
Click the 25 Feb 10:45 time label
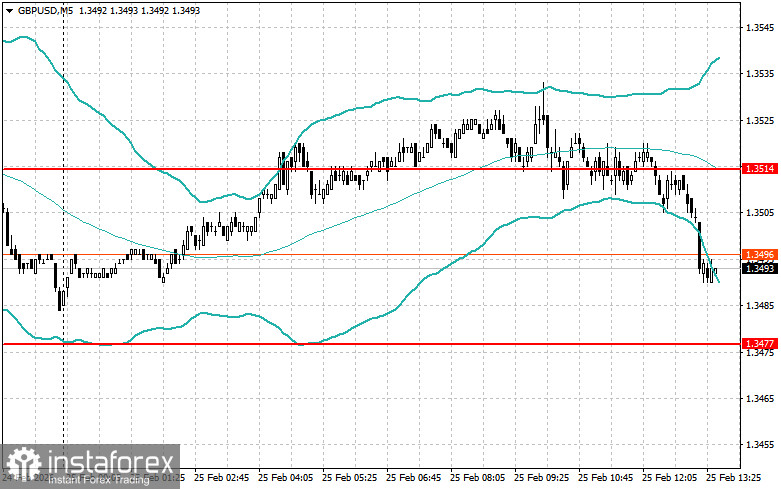coord(606,478)
